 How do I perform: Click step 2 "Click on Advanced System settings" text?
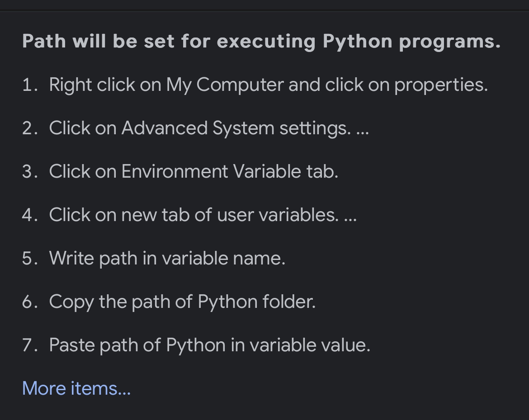pyautogui.click(x=199, y=128)
